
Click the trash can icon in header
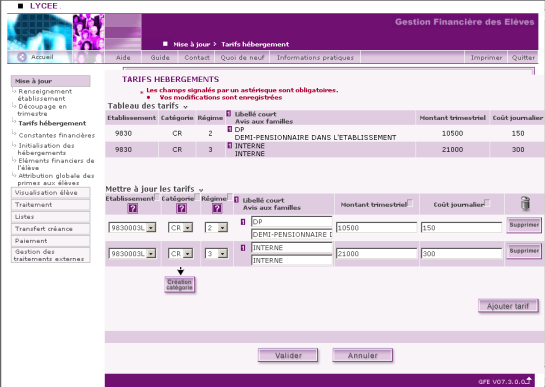pos(525,203)
